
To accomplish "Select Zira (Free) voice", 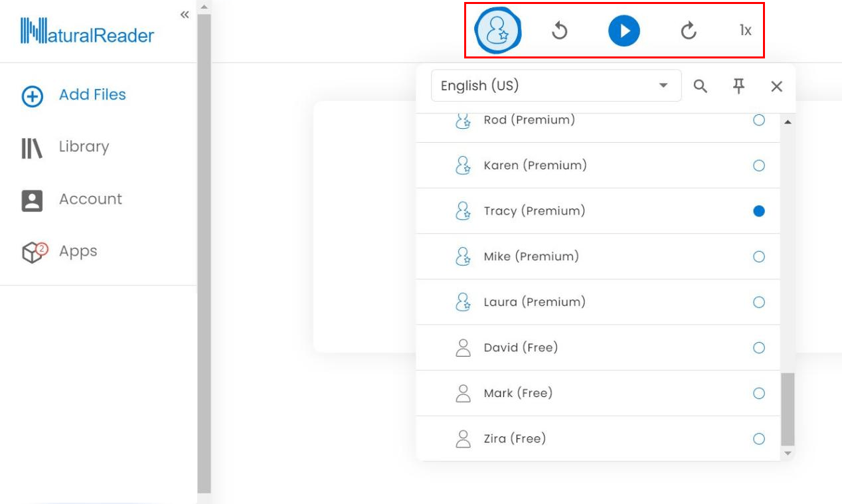I will tap(759, 438).
